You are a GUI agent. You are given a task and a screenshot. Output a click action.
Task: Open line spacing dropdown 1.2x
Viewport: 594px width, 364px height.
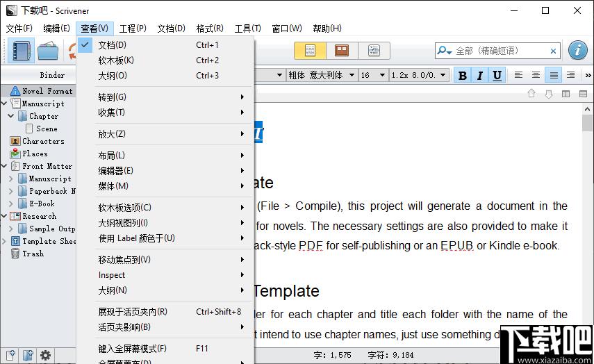tap(419, 75)
